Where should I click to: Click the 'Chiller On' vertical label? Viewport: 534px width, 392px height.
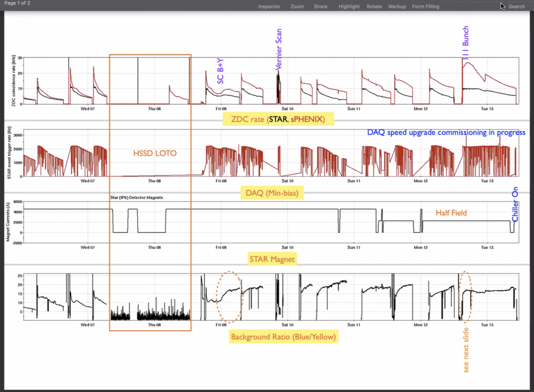[x=515, y=204]
